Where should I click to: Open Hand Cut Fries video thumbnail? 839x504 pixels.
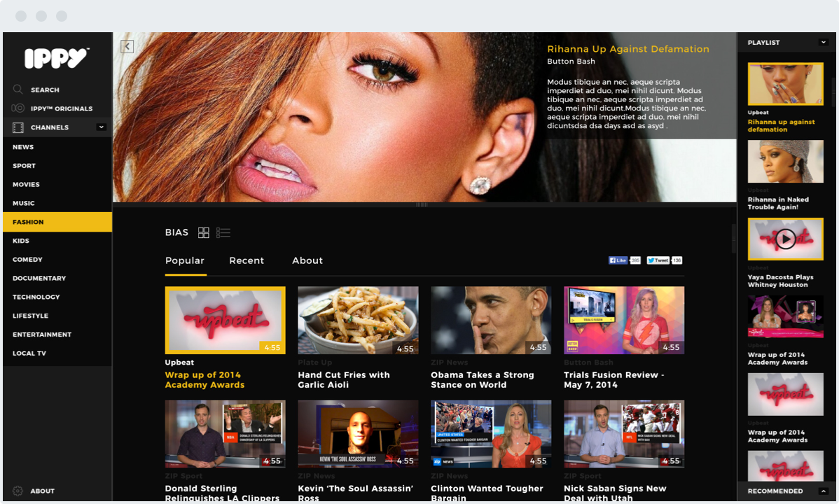[x=358, y=320]
